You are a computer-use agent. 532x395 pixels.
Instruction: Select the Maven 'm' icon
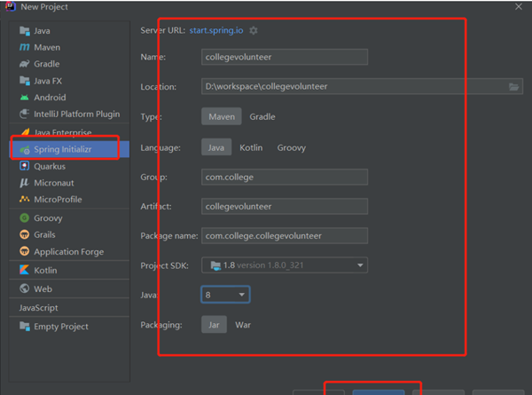25,47
